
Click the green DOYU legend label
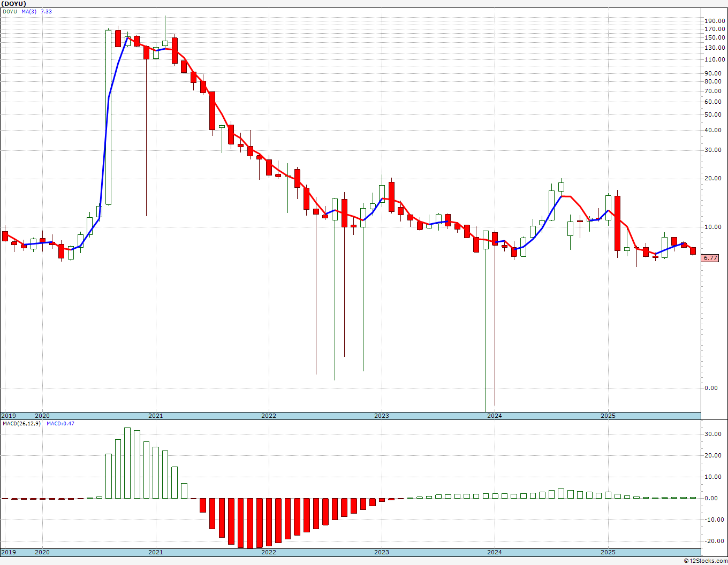click(x=10, y=12)
